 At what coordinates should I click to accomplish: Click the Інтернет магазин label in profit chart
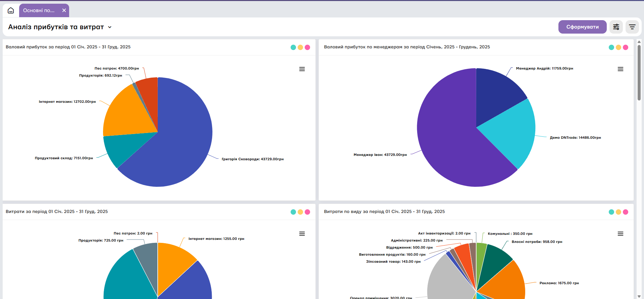click(x=67, y=101)
